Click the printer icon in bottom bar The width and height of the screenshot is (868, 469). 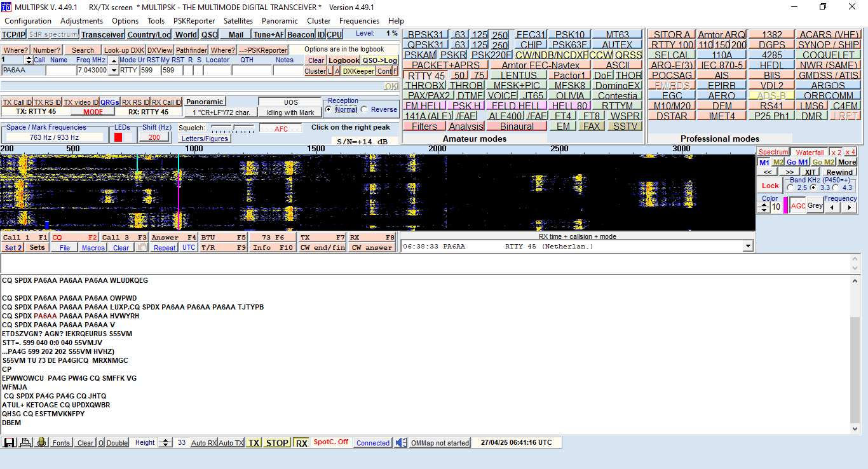click(25, 442)
